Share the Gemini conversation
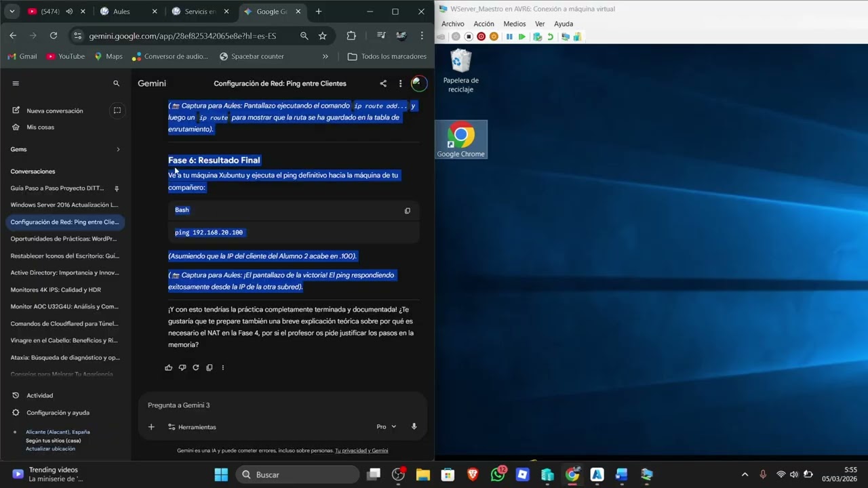Viewport: 868px width, 488px height. 383,83
